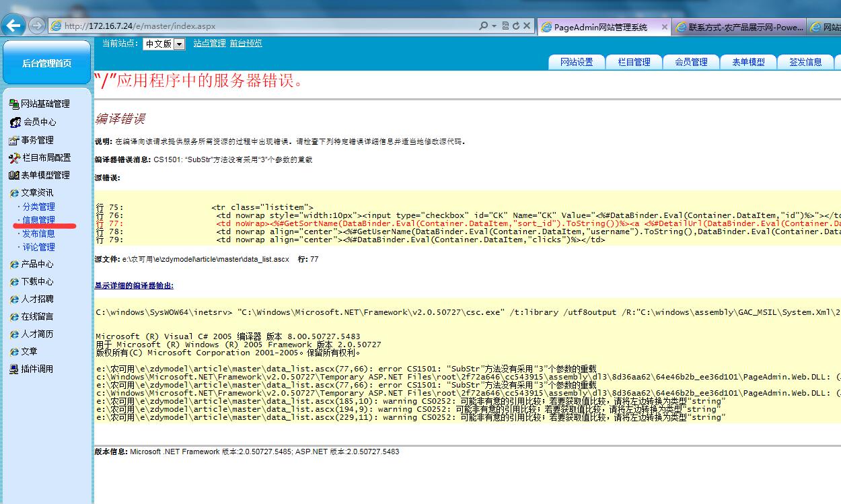The image size is (841, 504).
Task: Click the refresh icon in address bar
Action: click(516, 26)
